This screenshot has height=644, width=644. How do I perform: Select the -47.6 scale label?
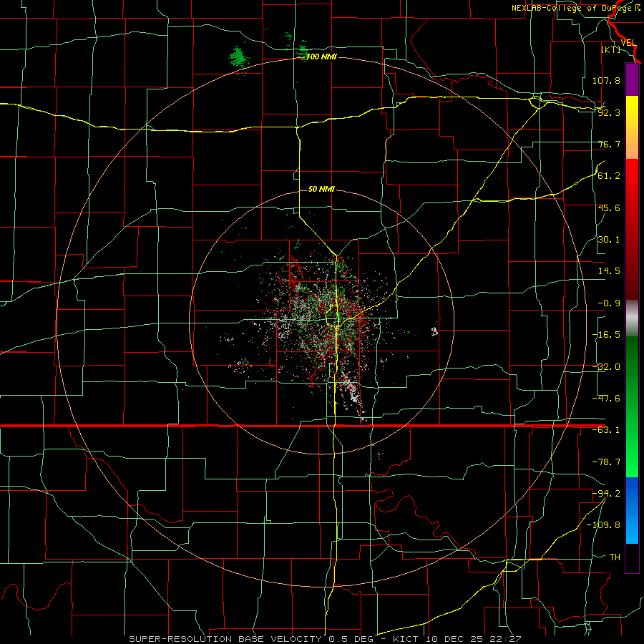pos(606,399)
